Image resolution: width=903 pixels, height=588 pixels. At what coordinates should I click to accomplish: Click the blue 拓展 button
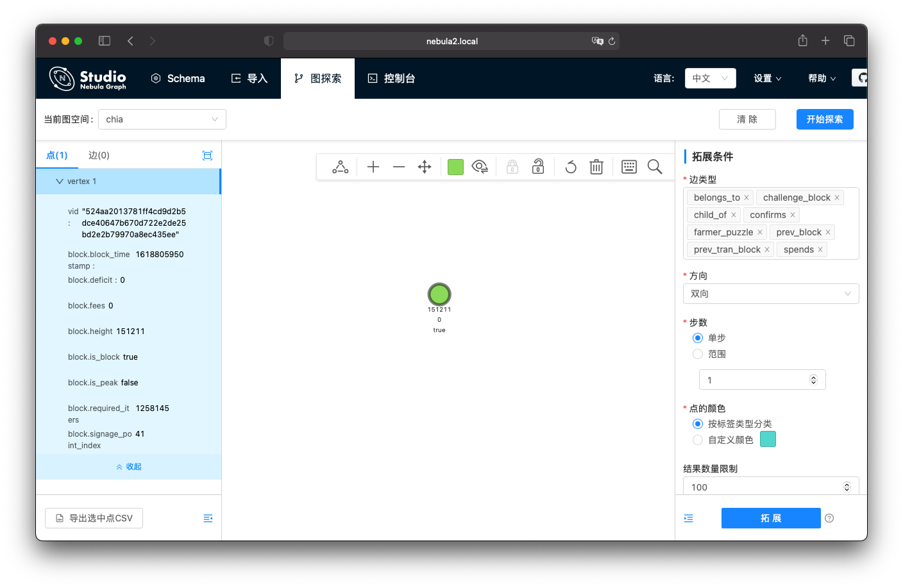coord(771,518)
